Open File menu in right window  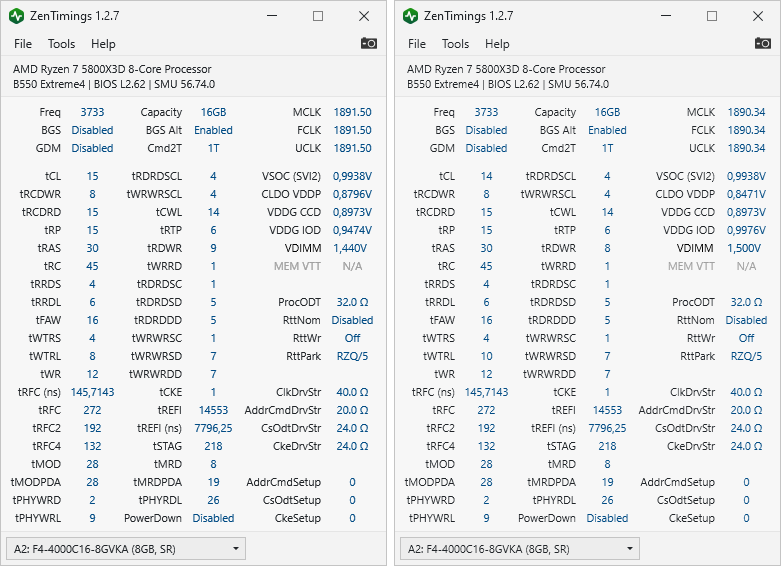(417, 44)
